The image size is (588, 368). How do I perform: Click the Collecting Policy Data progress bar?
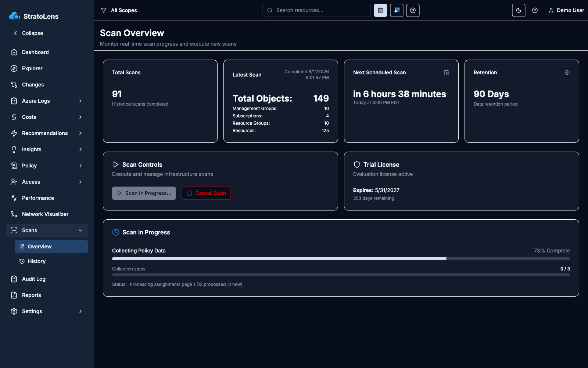[341, 259]
